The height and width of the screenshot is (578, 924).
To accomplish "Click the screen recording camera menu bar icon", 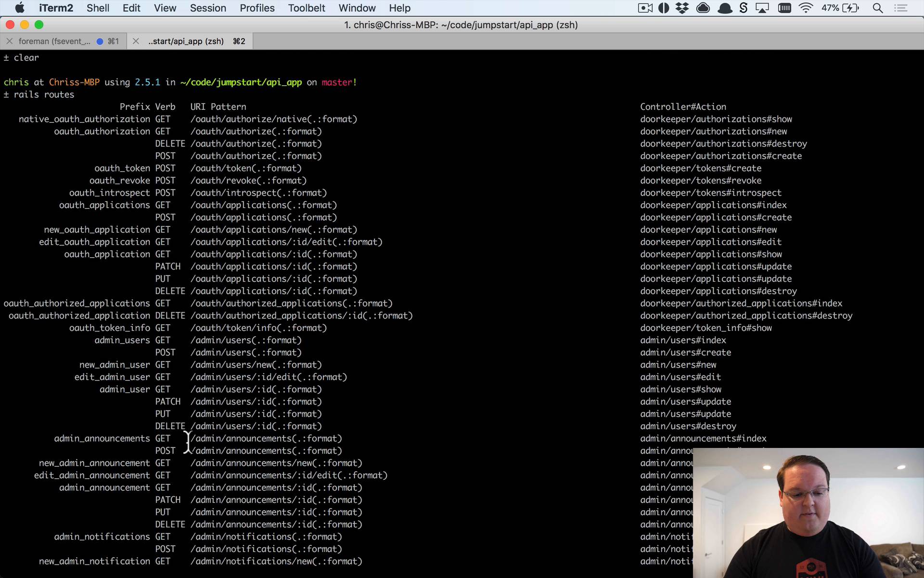I will pos(645,8).
